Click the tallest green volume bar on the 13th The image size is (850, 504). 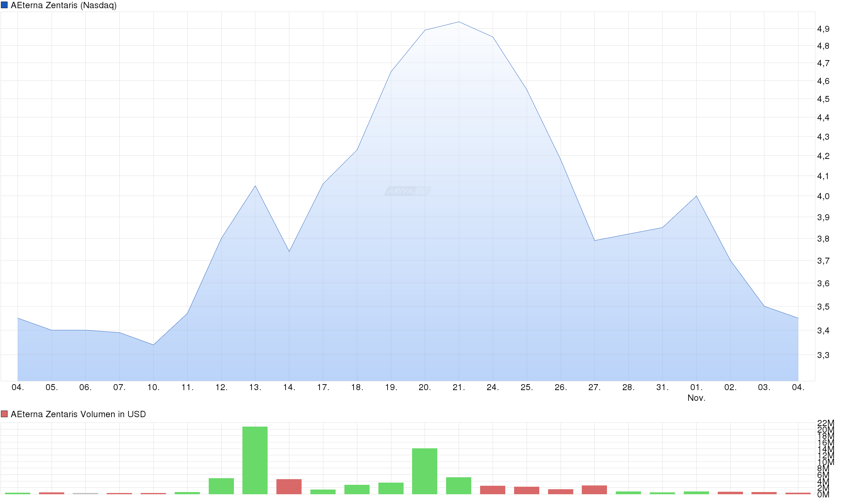click(x=255, y=460)
